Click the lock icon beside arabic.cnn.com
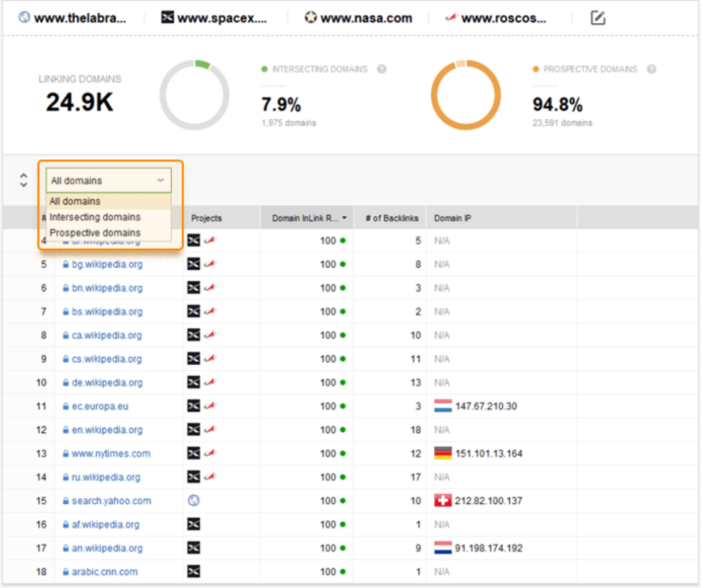Image resolution: width=701 pixels, height=588 pixels. tap(66, 571)
